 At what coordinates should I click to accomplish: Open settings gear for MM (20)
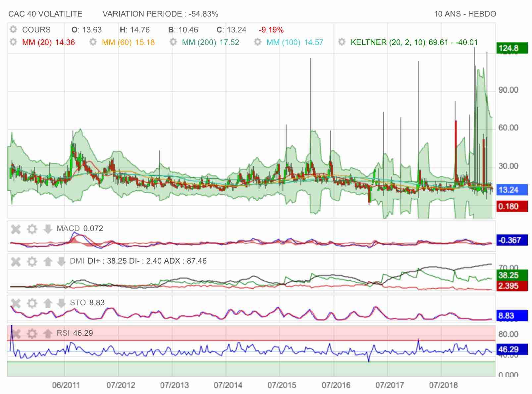tap(13, 42)
